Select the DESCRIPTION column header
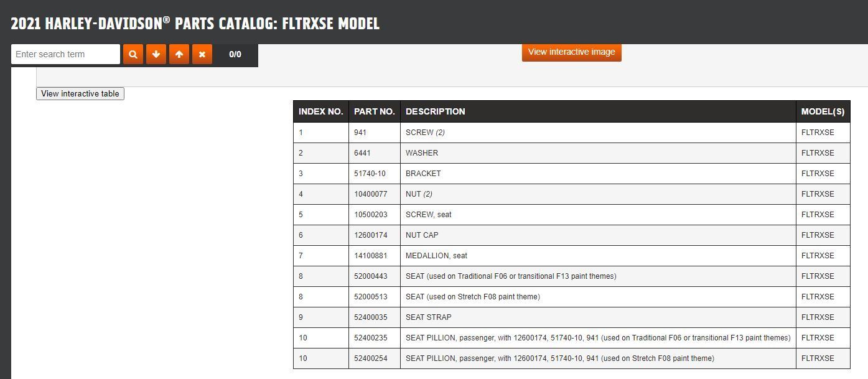The image size is (868, 379). pyautogui.click(x=435, y=111)
